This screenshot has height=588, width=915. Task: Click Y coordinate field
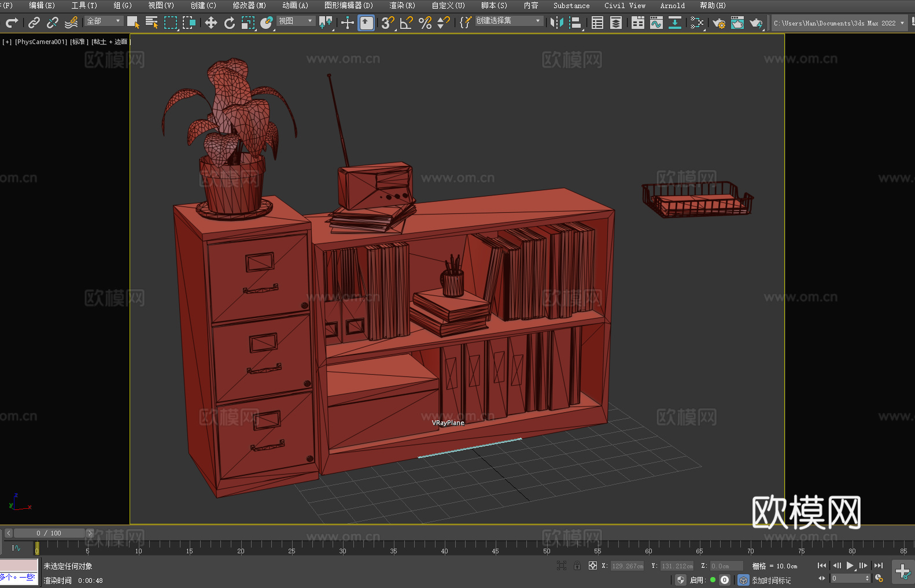pyautogui.click(x=677, y=566)
